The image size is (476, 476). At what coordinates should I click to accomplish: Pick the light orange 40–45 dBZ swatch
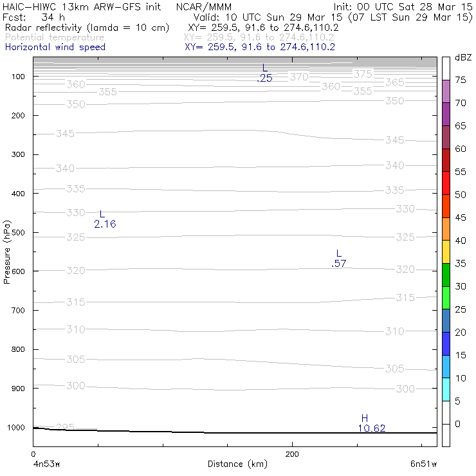click(x=446, y=229)
